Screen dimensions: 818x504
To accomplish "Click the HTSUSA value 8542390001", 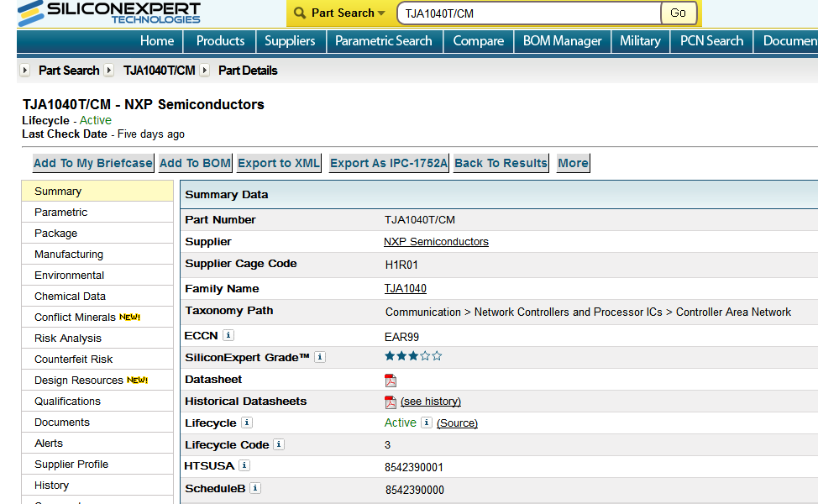I will 414,468.
